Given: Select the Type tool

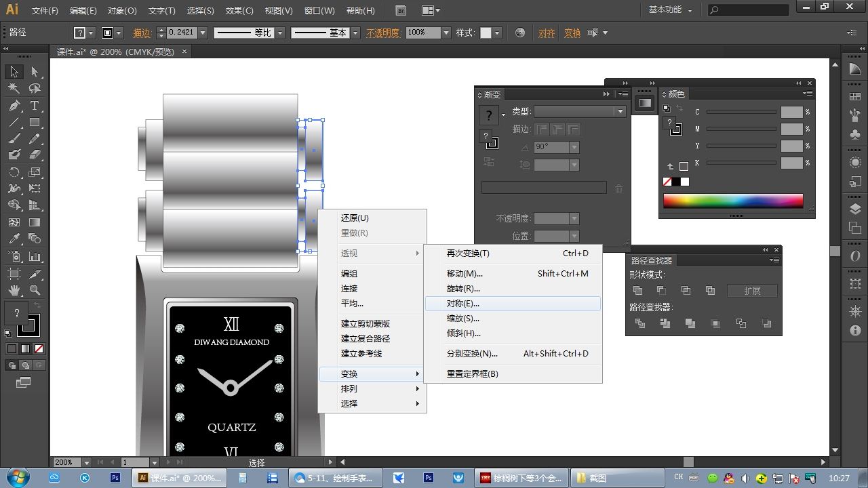Looking at the screenshot, I should [x=35, y=106].
